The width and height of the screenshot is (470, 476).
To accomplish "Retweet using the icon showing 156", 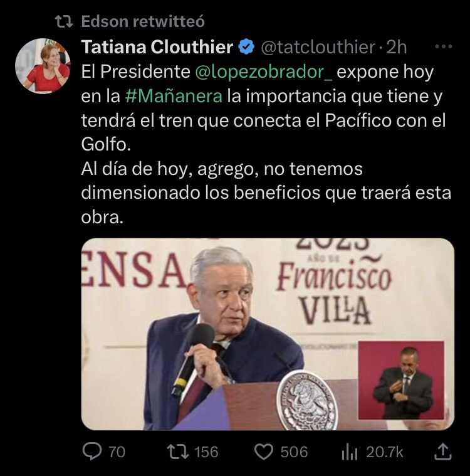I will point(178,452).
